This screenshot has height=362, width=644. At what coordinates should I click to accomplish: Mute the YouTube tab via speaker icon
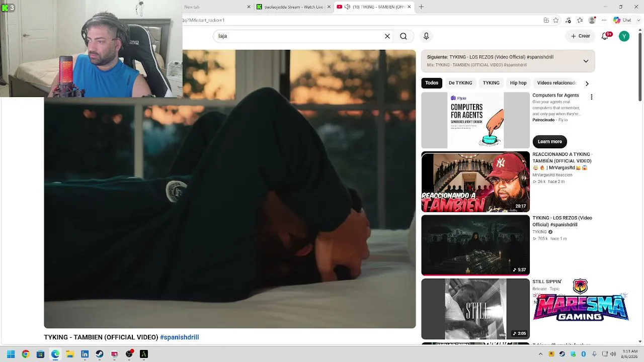(348, 7)
